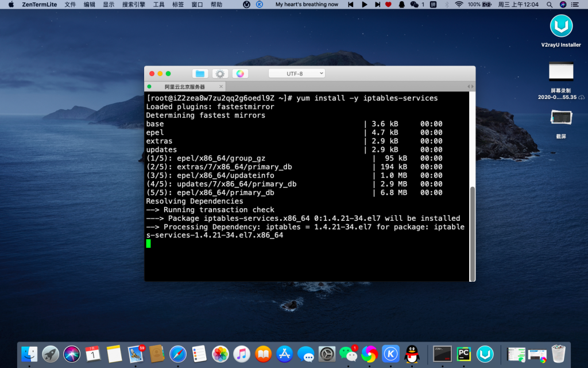Open the folder icon in terminal toolbar
The width and height of the screenshot is (588, 368).
[x=200, y=74]
